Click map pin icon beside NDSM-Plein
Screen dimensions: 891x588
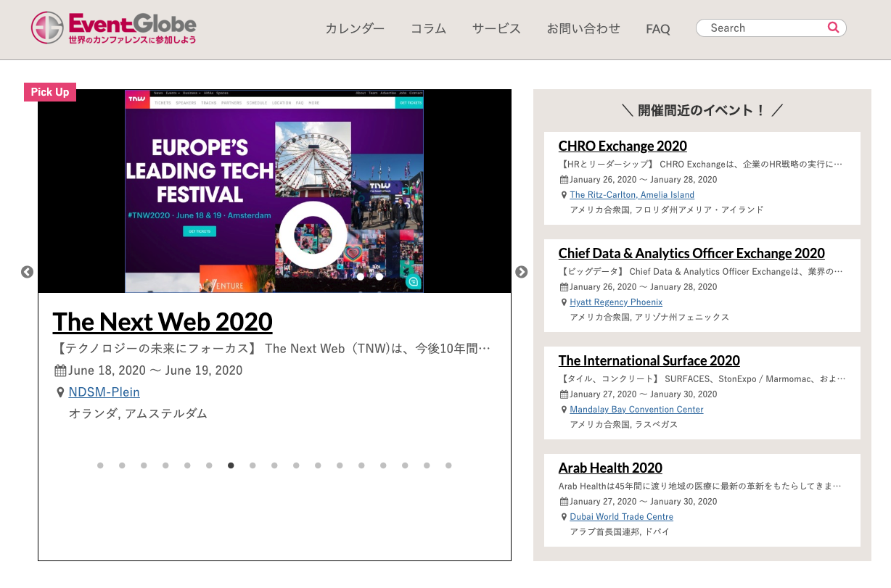[60, 392]
